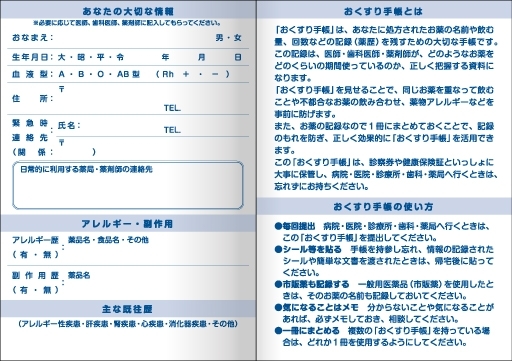Click the 主な既往歴 section header
Image resolution: width=512 pixels, height=361 pixels.
pos(128,309)
